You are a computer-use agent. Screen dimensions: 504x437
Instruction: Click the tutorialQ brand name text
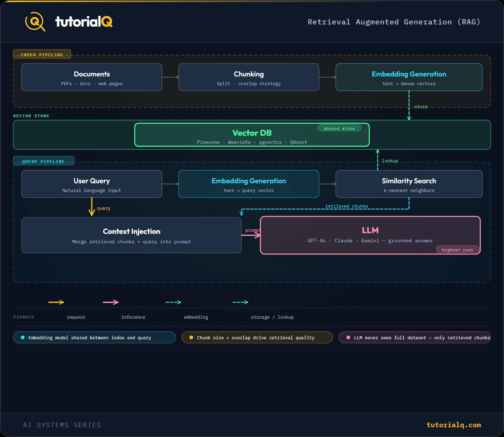84,22
